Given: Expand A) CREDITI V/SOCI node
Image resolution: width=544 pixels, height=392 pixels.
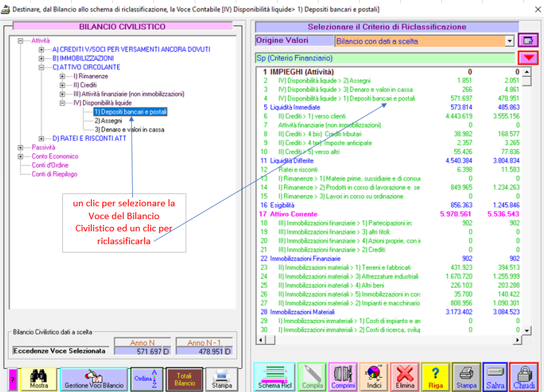Looking at the screenshot, I should [x=41, y=49].
